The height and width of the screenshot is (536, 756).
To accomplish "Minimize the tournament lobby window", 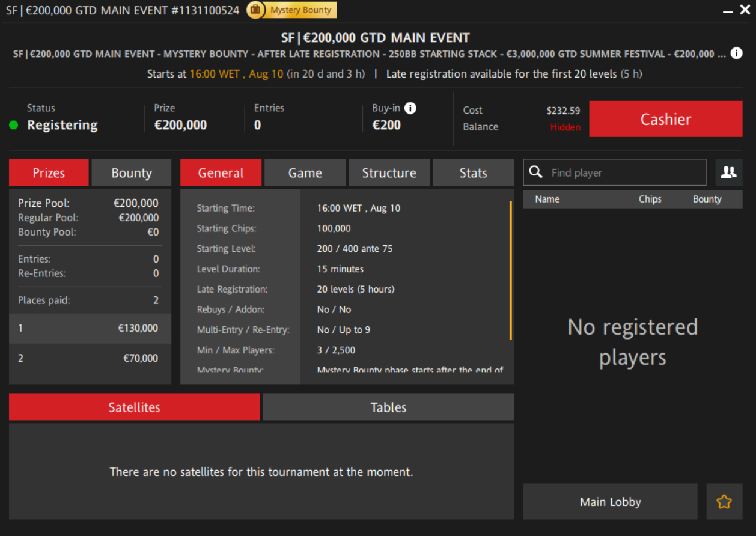I will [x=728, y=11].
